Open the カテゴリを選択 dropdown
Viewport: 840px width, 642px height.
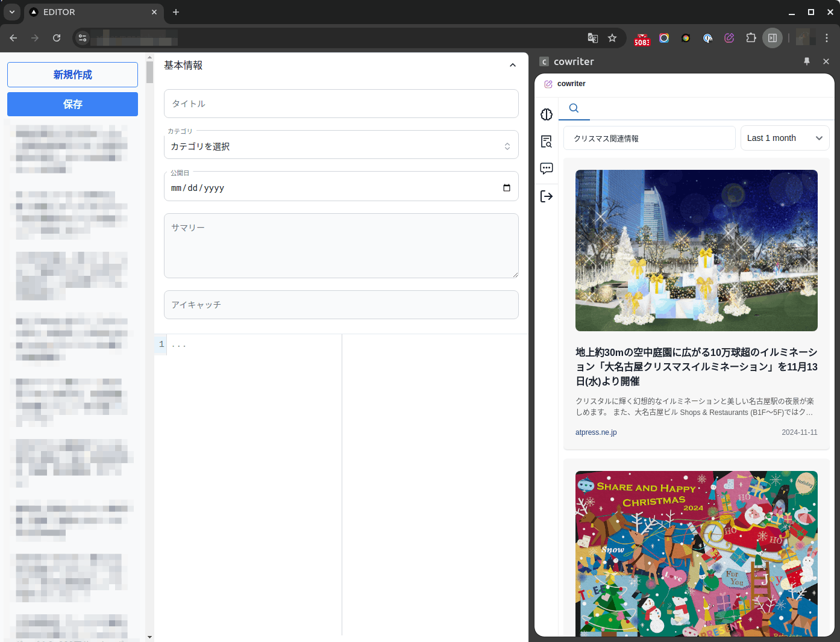pyautogui.click(x=341, y=146)
